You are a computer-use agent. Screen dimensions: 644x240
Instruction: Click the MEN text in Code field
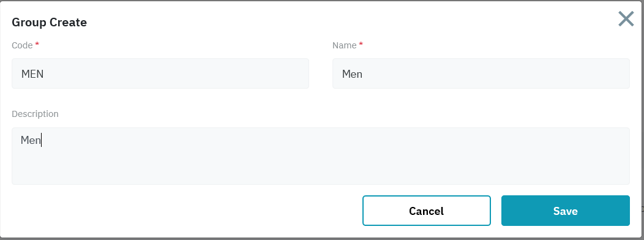32,74
